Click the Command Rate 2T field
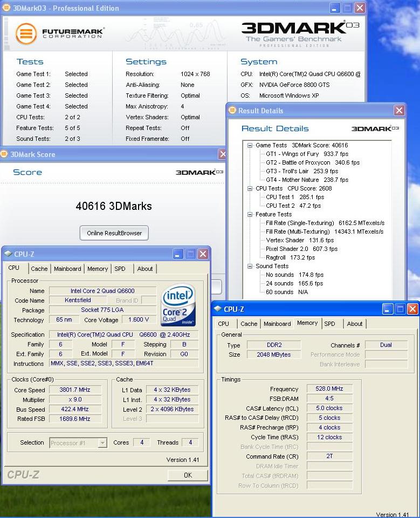The height and width of the screenshot is (518, 420). click(x=329, y=456)
